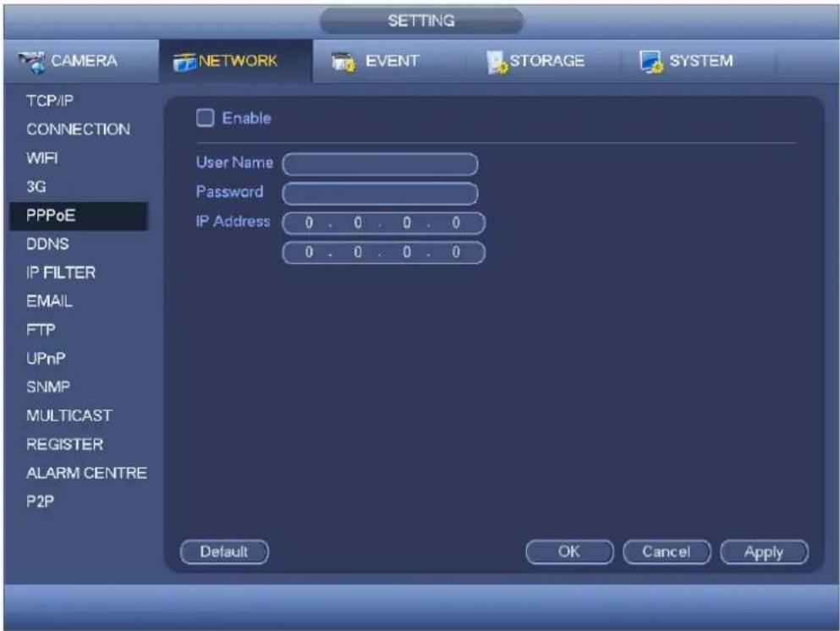Click the Apply button
The image size is (840, 631).
point(764,551)
